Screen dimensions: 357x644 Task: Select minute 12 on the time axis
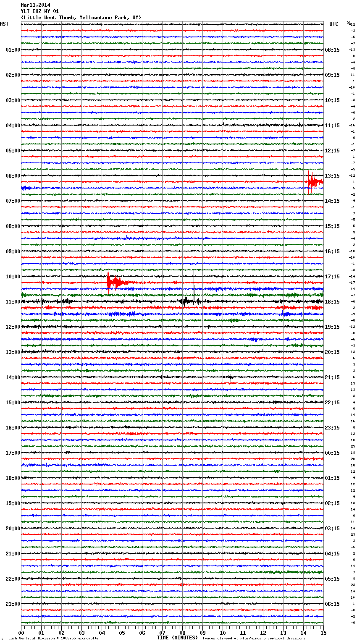point(263,633)
